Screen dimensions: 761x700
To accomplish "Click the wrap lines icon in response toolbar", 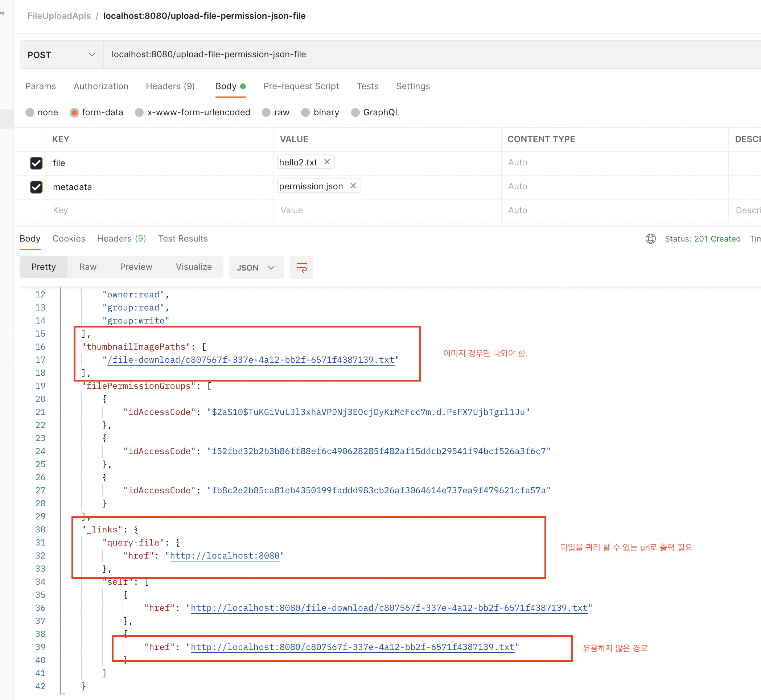I will tap(301, 268).
